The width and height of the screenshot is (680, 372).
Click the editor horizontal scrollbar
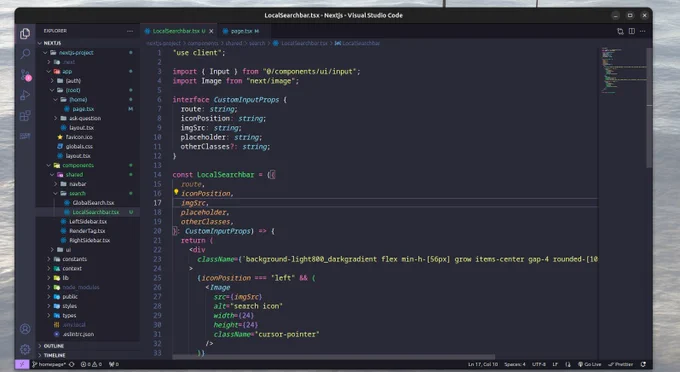[x=333, y=357]
